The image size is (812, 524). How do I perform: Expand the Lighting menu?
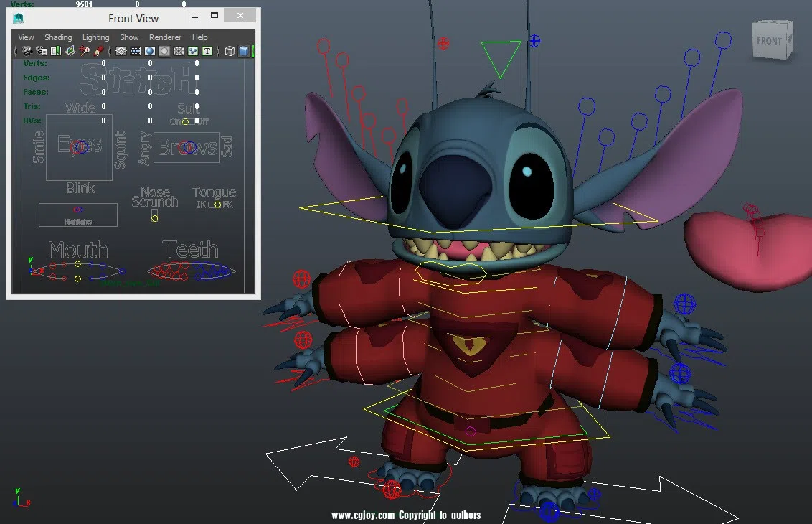click(x=95, y=37)
